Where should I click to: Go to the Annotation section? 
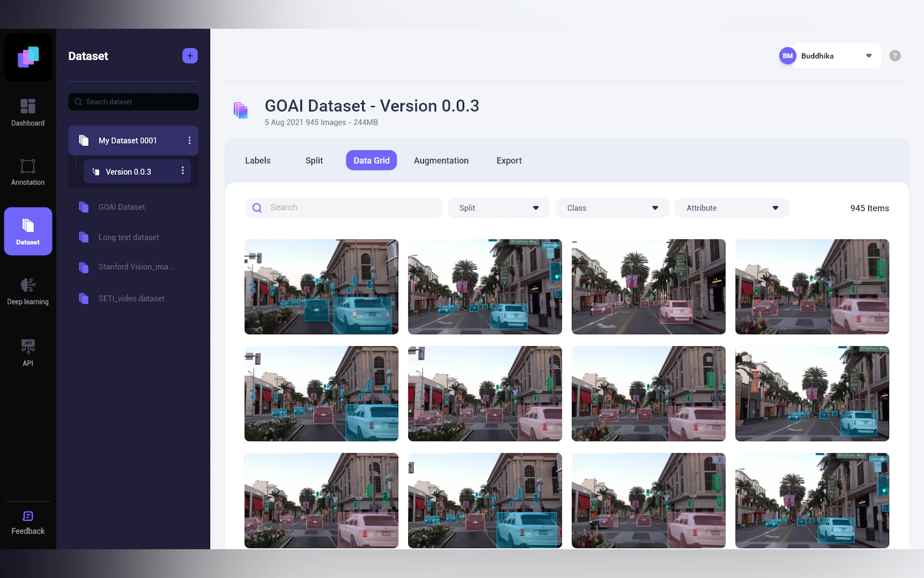pyautogui.click(x=28, y=172)
